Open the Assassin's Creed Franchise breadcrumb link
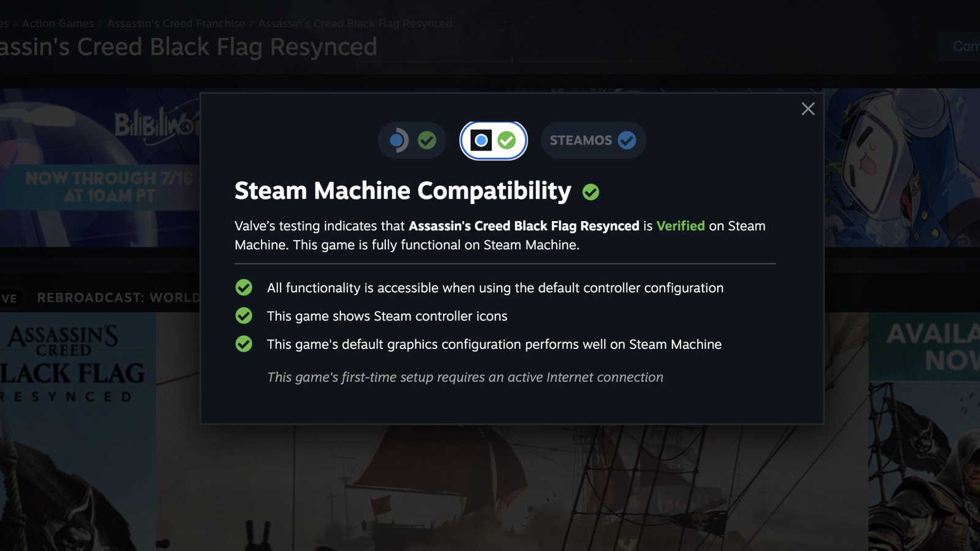The image size is (980, 551). tap(176, 23)
